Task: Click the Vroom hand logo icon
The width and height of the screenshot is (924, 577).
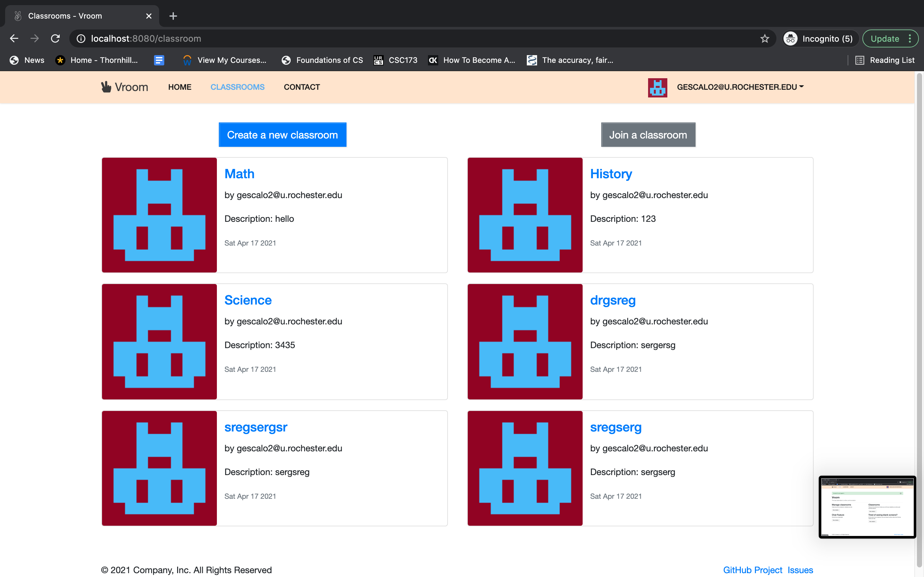Action: pos(106,87)
